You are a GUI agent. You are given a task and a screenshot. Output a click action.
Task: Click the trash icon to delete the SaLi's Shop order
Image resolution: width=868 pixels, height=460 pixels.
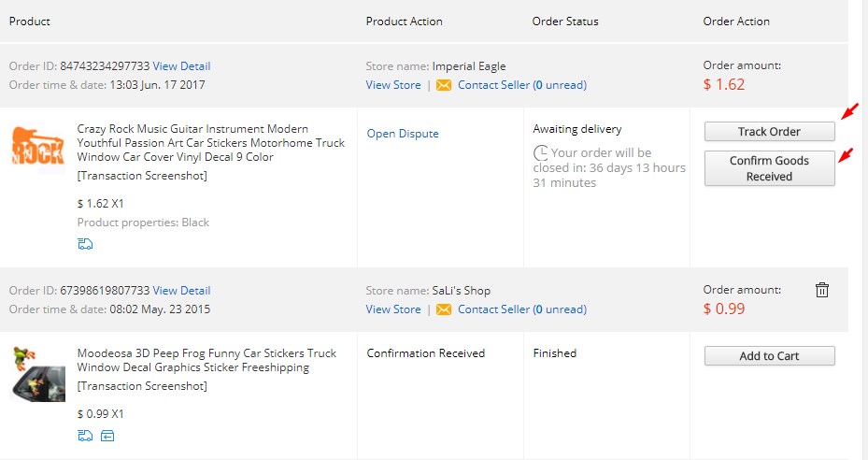click(x=822, y=290)
